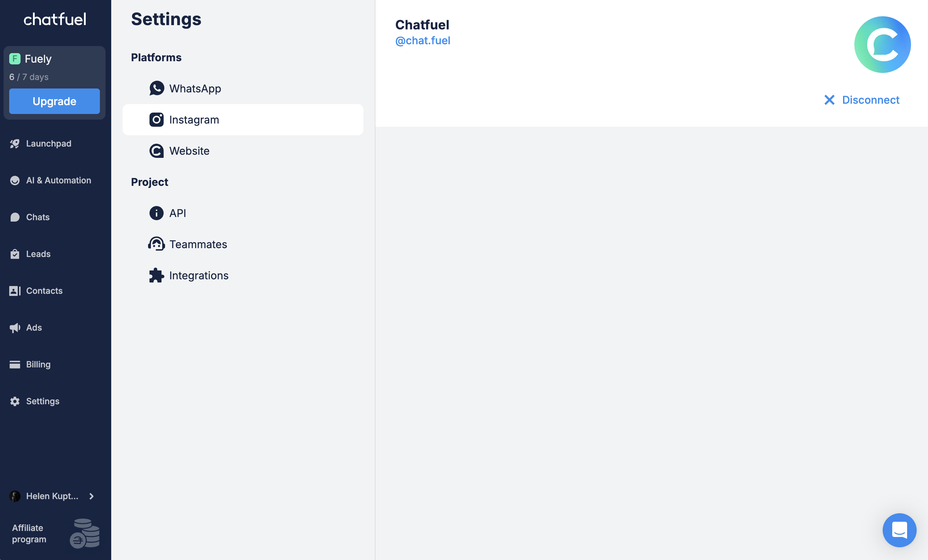Disconnect the Instagram account

(x=862, y=100)
